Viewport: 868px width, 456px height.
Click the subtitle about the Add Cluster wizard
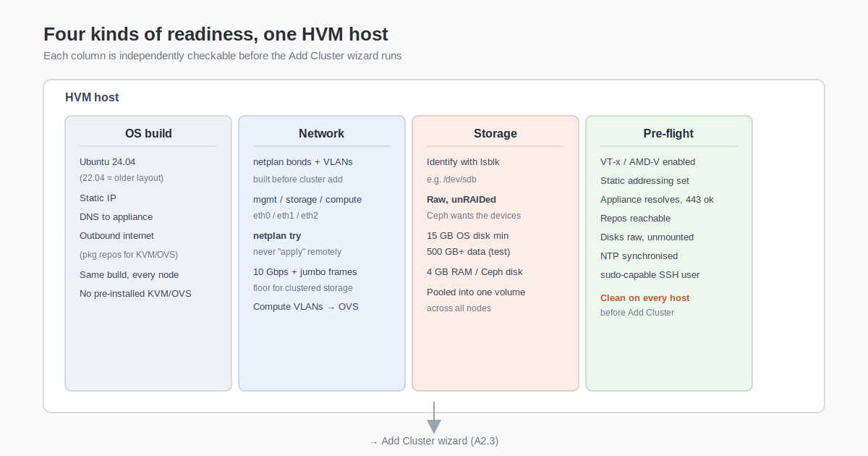pos(222,56)
